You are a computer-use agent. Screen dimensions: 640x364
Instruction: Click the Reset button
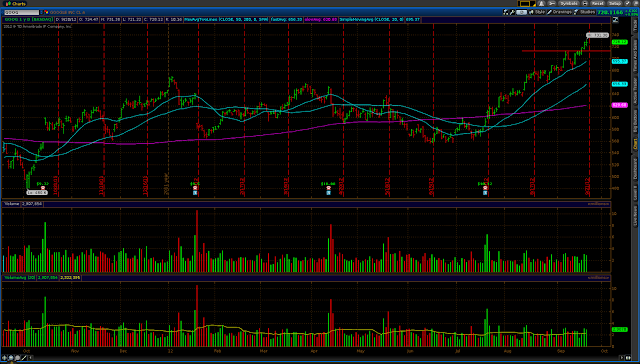pos(598,3)
